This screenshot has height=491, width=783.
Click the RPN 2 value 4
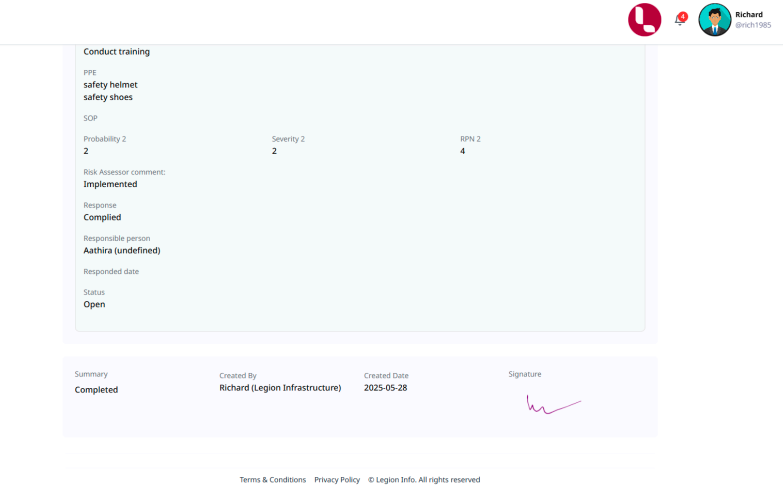tap(462, 151)
